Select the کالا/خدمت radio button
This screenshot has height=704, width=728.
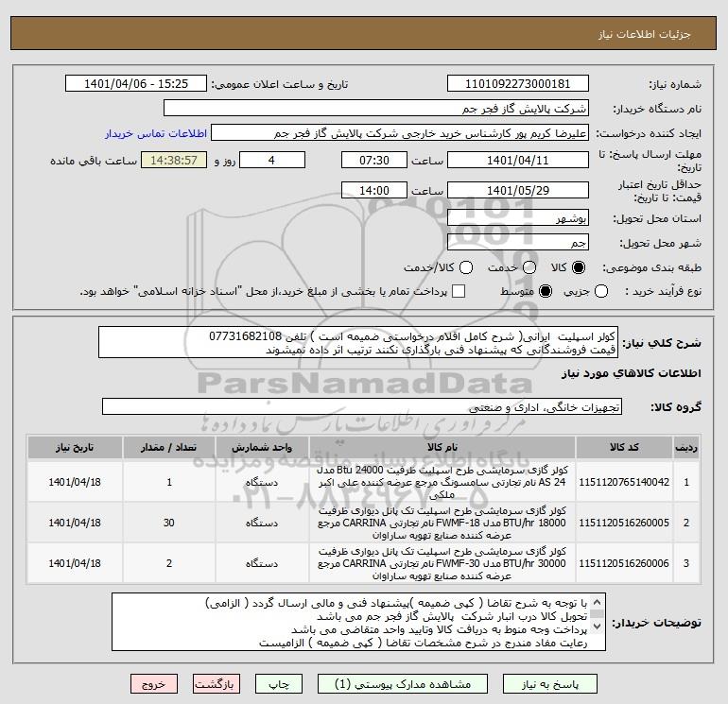pyautogui.click(x=466, y=267)
